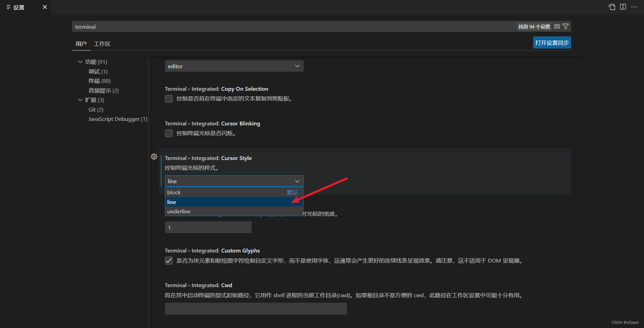Viewport: 644px width, 328px height.
Task: Click the Copy On Selection setting title
Action: (216, 89)
